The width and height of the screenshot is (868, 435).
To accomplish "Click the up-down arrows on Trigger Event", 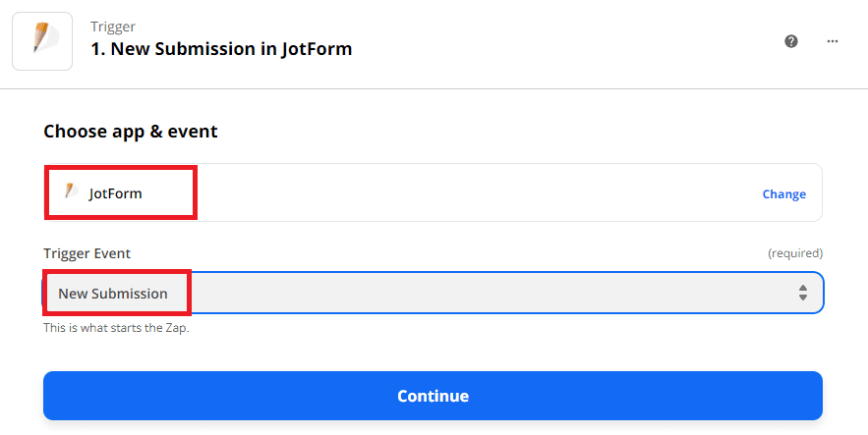I will click(803, 293).
